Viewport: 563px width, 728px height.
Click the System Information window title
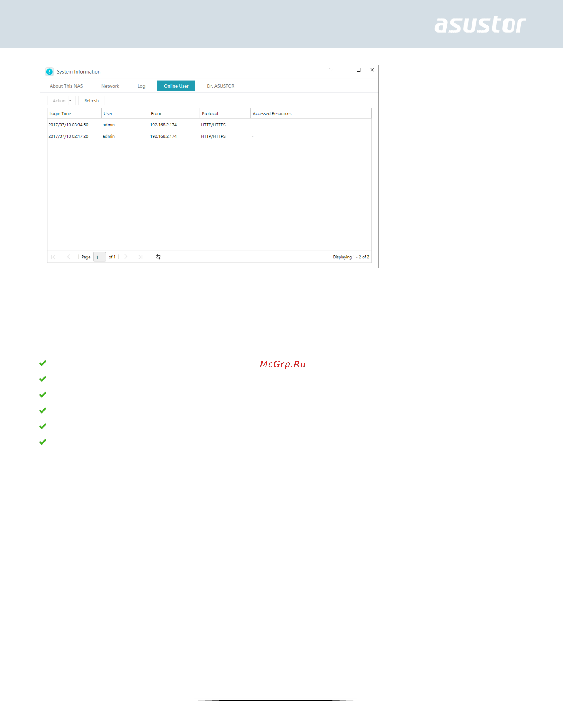click(78, 72)
